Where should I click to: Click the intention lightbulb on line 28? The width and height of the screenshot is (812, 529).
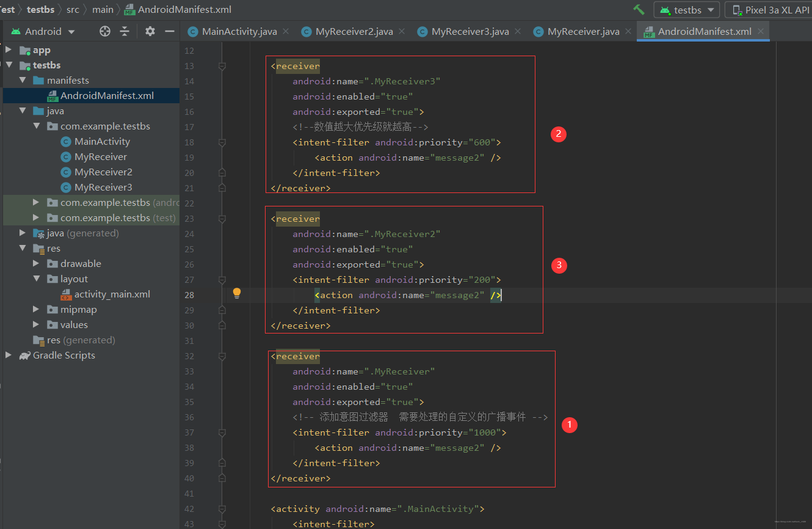[237, 293]
